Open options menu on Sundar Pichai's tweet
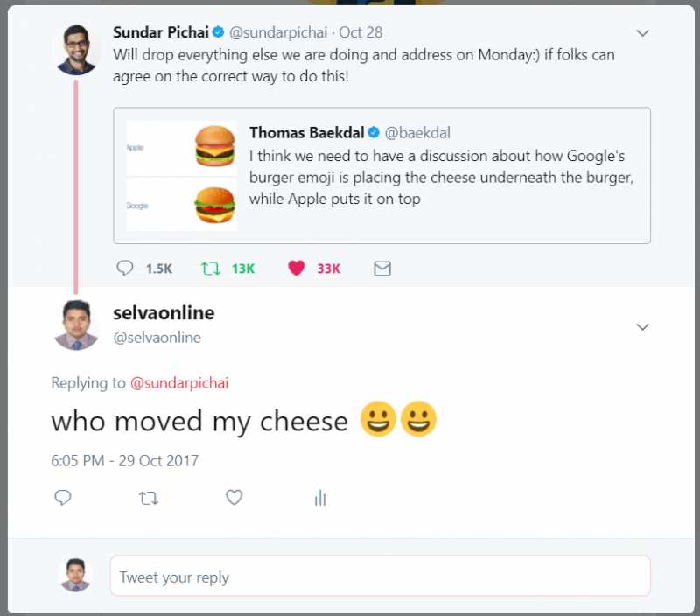The height and width of the screenshot is (616, 700). click(643, 32)
